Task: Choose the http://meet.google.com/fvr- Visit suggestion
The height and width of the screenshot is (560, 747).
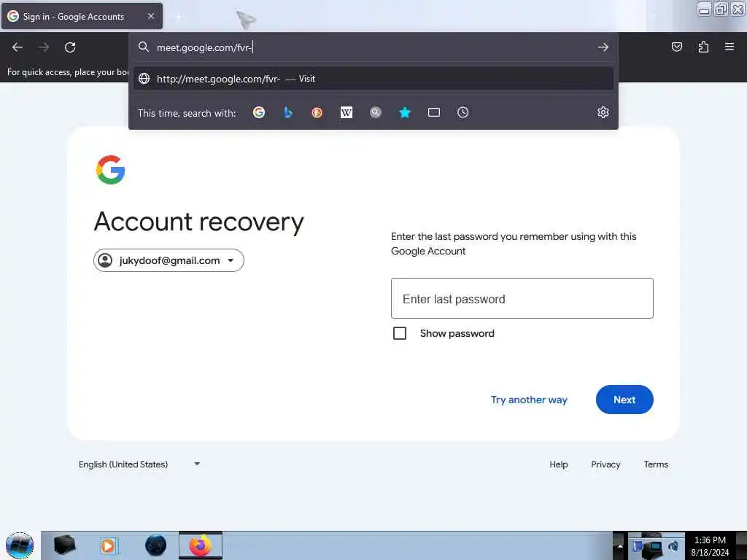Action: click(373, 79)
